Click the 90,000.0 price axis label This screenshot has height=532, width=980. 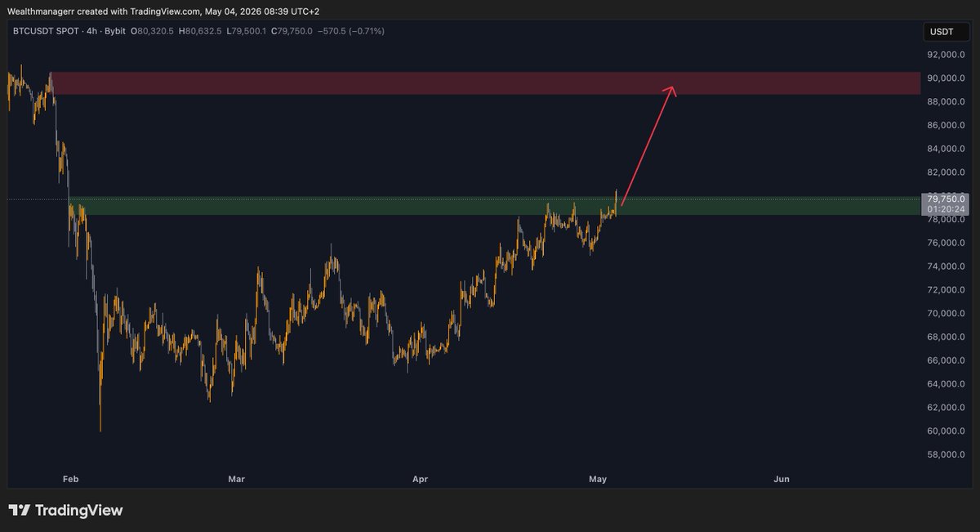coord(947,78)
